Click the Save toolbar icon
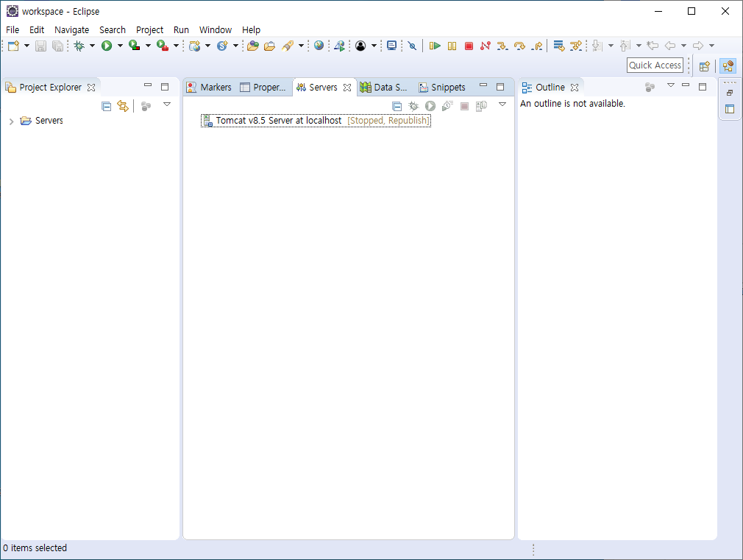Viewport: 743px width, 560px height. tap(40, 46)
